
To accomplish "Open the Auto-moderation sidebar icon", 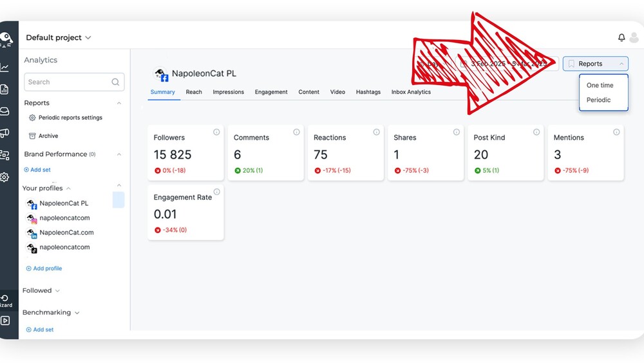I will (x=4, y=155).
